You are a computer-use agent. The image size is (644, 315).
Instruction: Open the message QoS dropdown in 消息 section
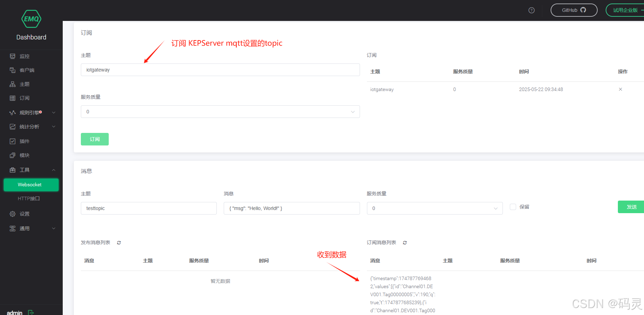pos(435,208)
